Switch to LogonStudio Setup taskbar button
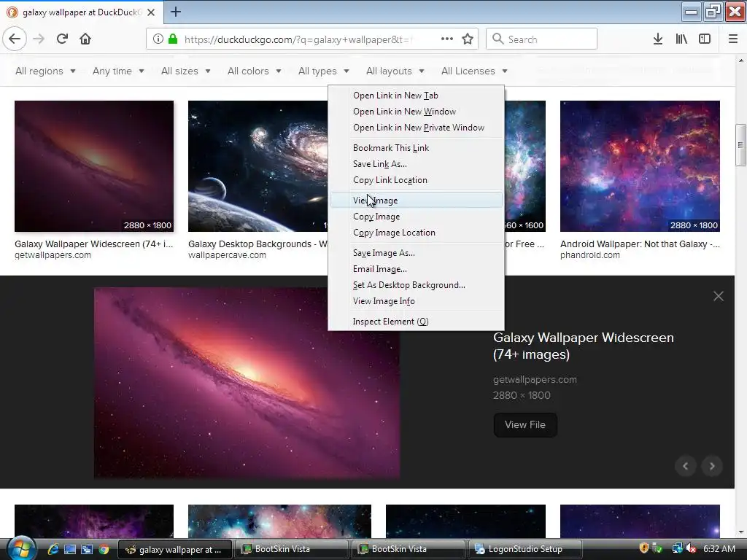 [525, 549]
